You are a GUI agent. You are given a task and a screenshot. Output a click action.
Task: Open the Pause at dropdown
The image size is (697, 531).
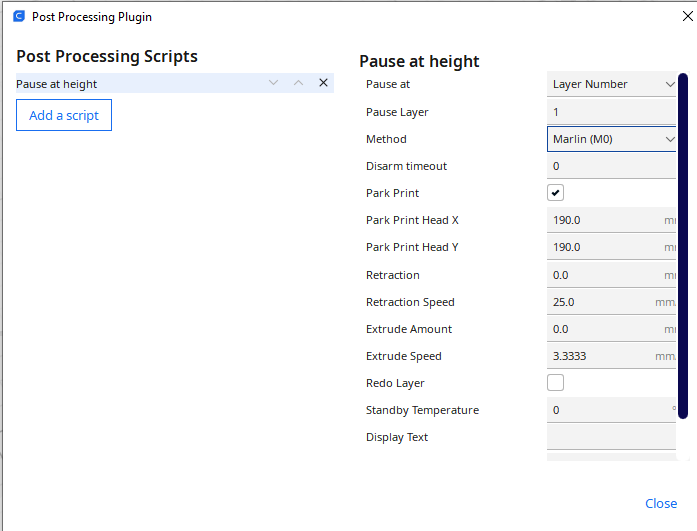612,84
